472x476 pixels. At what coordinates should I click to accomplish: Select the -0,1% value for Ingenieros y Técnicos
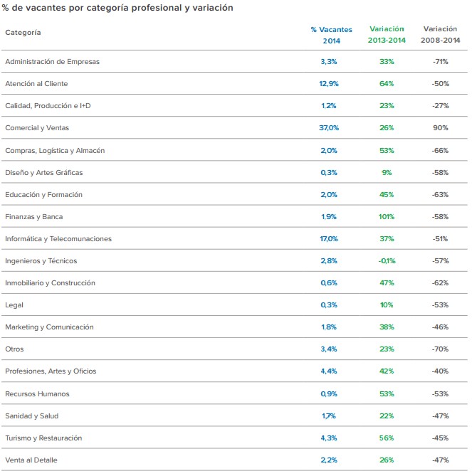pos(387,261)
